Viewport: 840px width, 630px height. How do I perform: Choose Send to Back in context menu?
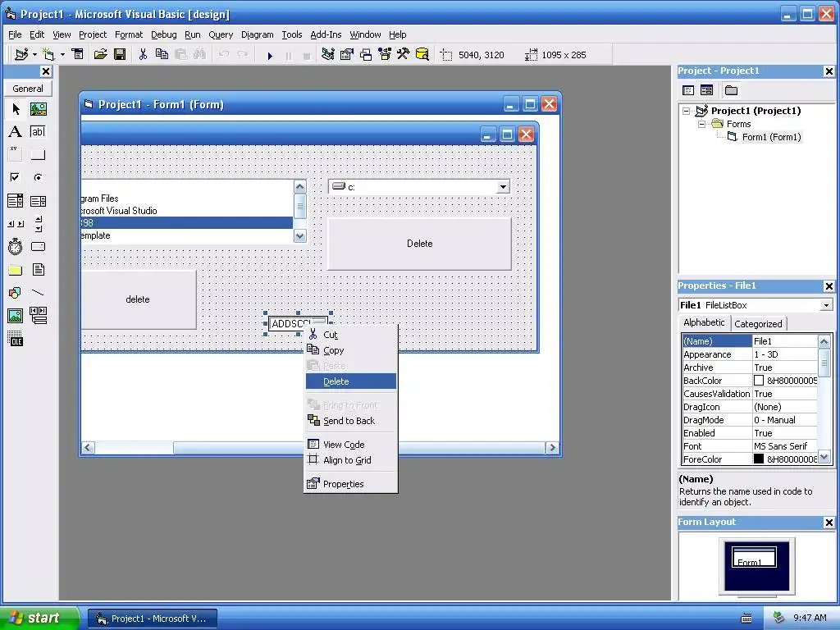(351, 421)
